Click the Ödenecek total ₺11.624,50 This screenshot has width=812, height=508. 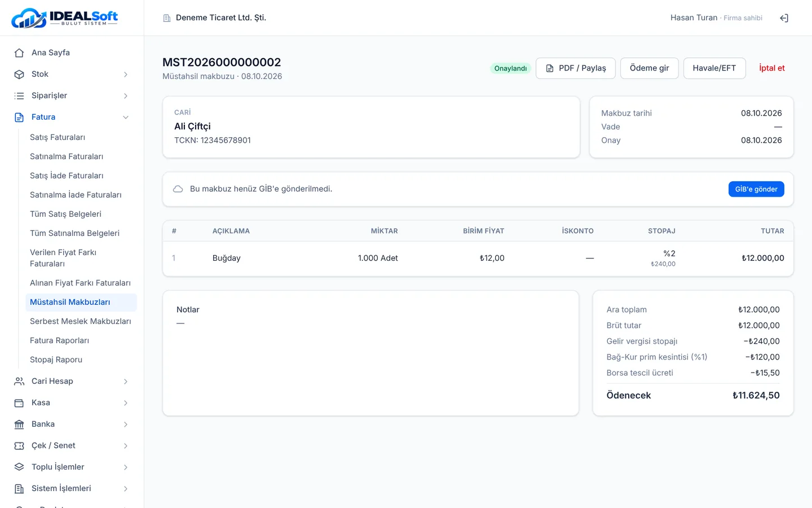[756, 395]
